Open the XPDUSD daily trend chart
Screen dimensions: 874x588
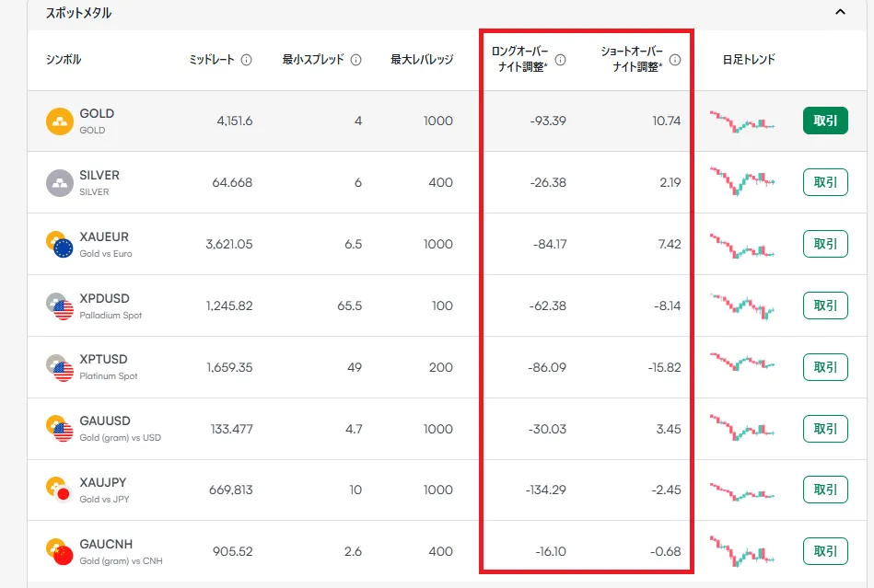(742, 306)
